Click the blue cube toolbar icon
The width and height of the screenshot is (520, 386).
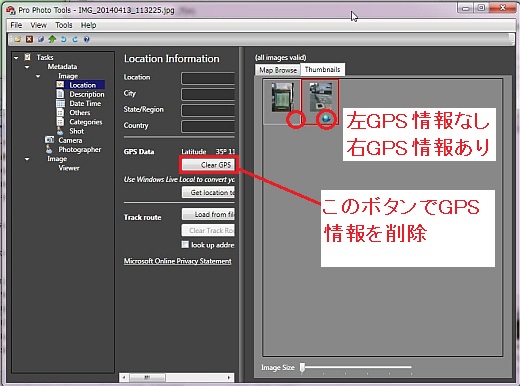pyautogui.click(x=41, y=39)
